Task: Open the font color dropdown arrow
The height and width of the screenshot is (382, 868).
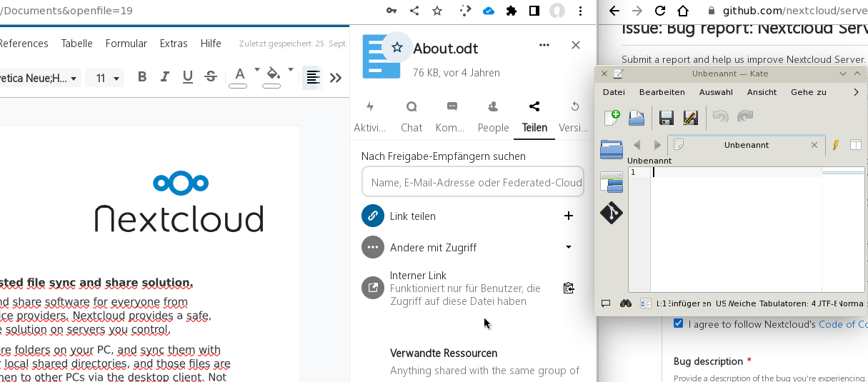Action: pyautogui.click(x=256, y=70)
